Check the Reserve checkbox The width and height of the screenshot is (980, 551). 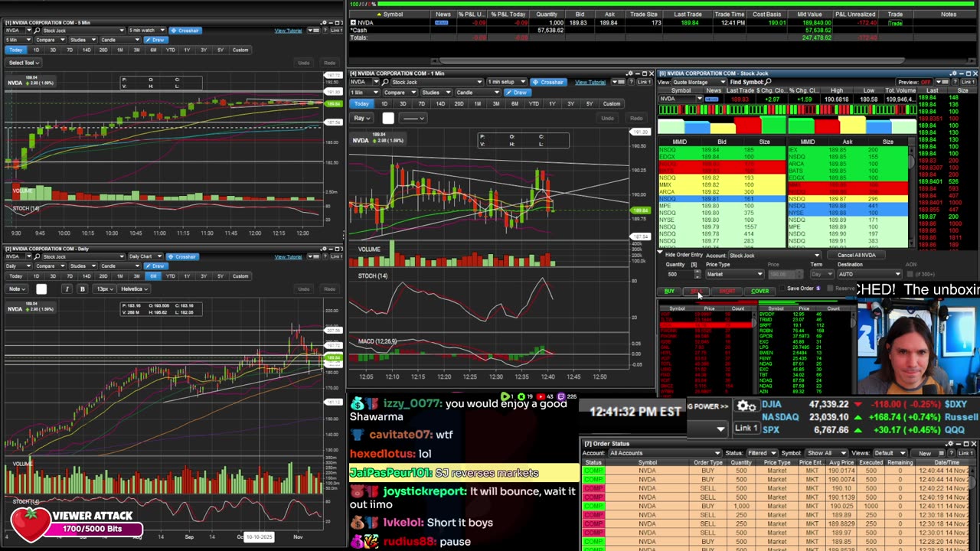pos(830,289)
